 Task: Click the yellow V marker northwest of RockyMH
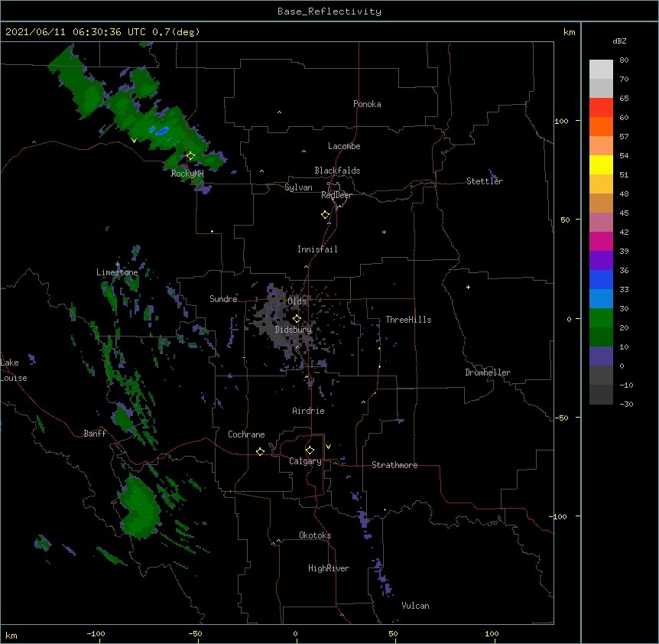134,141
